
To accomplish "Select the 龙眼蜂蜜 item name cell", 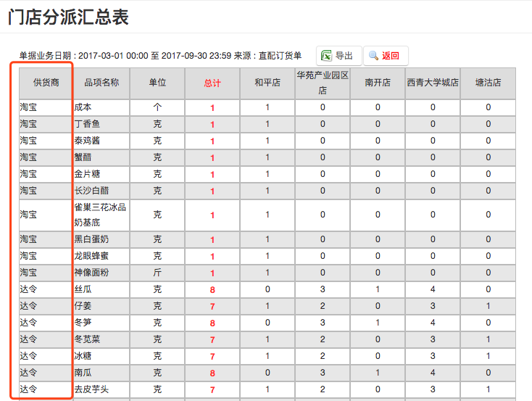I will pos(101,256).
